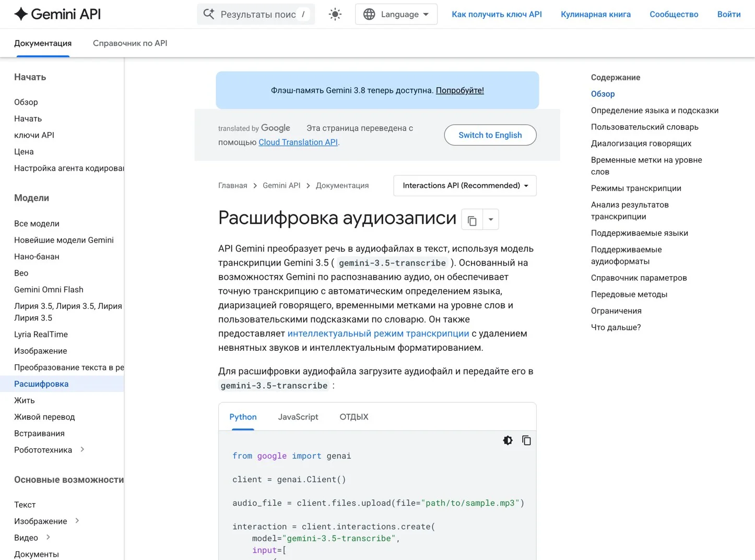Copy the code sample with copy icon
The width and height of the screenshot is (755, 560).
526,440
